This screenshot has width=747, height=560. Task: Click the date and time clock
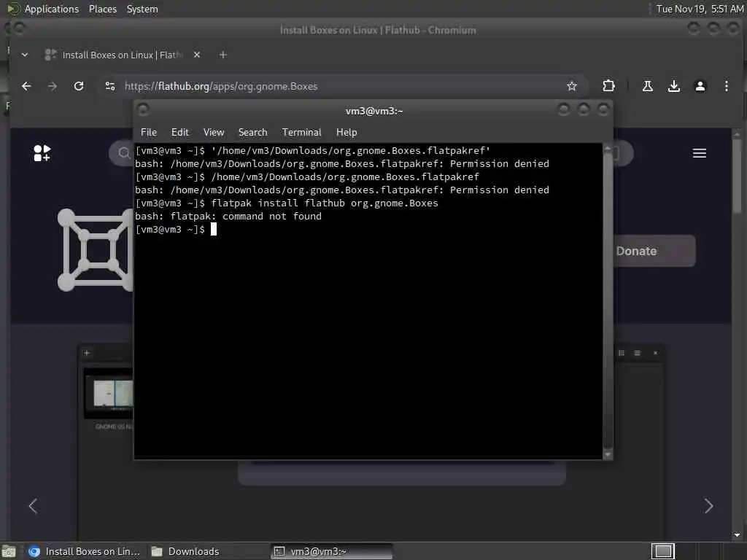pyautogui.click(x=700, y=9)
